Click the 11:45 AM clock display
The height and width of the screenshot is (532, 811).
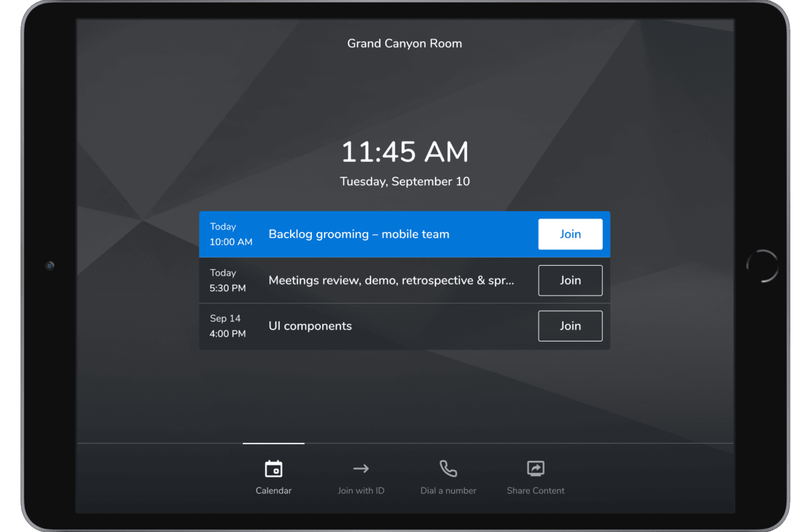click(x=404, y=152)
